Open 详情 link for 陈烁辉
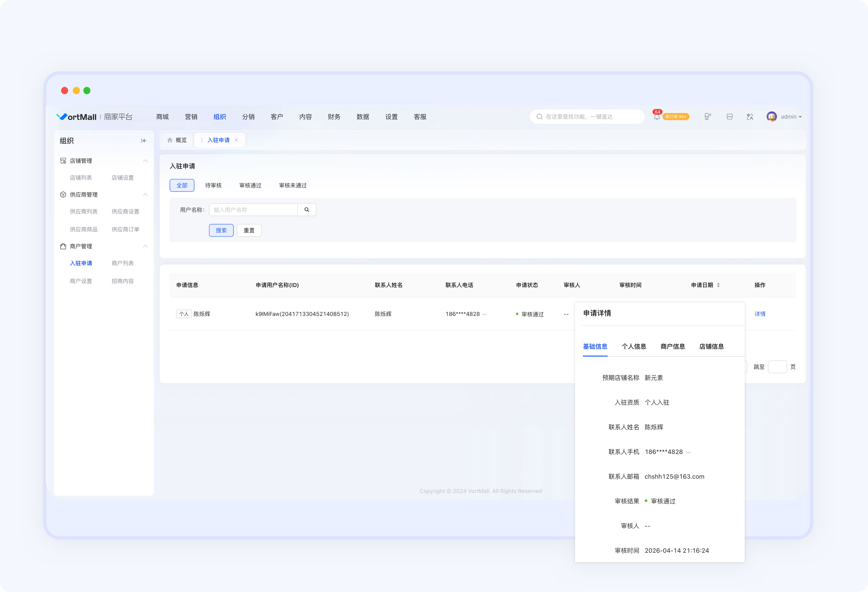Screen dimensions: 868x592 point(760,314)
